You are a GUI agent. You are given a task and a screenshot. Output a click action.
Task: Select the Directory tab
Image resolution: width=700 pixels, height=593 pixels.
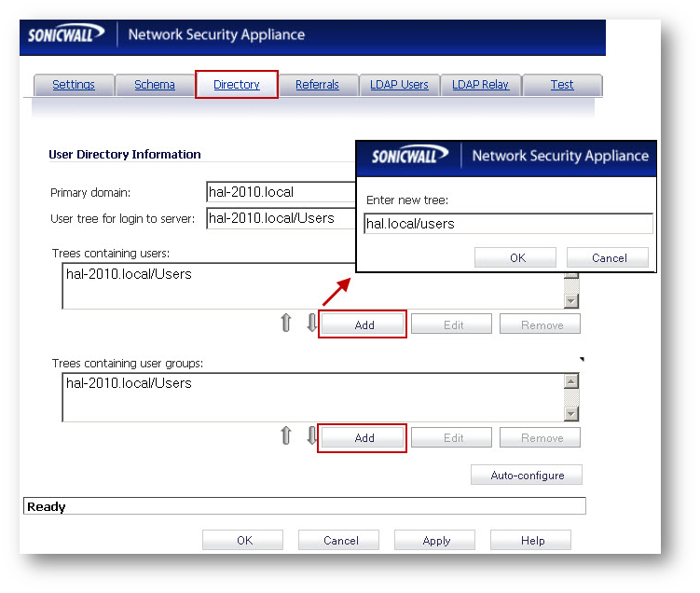tap(237, 85)
